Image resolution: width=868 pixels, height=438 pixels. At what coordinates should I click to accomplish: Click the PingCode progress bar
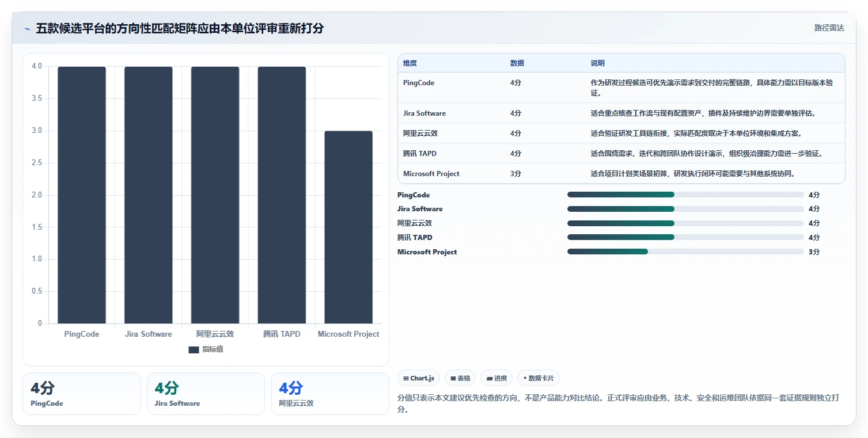(x=685, y=195)
